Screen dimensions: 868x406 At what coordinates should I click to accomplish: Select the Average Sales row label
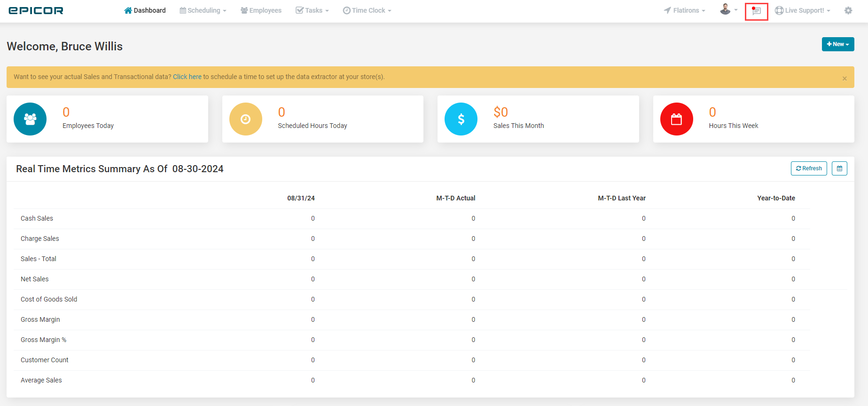coord(41,380)
